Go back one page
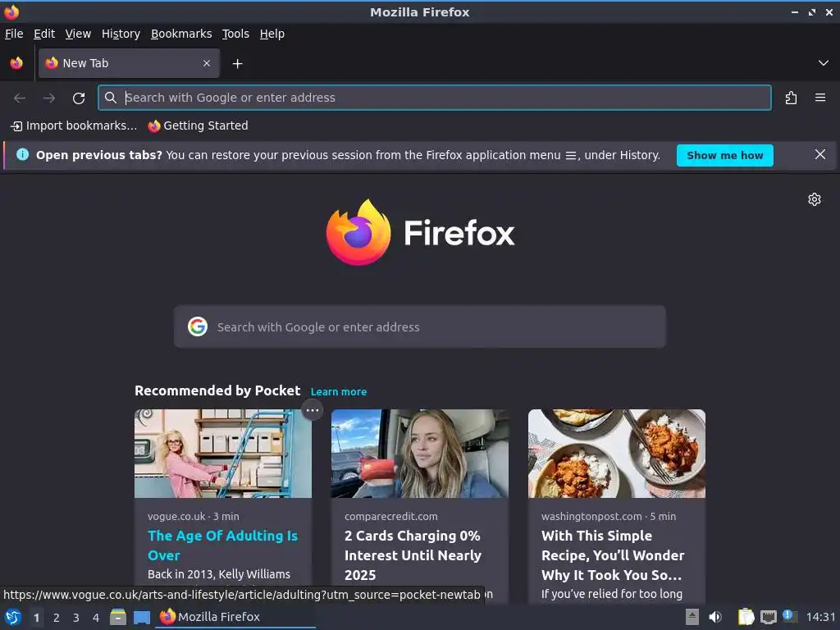The height and width of the screenshot is (630, 840). click(x=20, y=98)
